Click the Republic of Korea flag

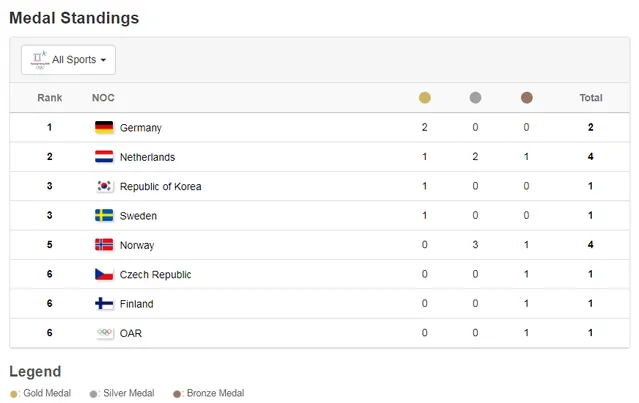104,186
